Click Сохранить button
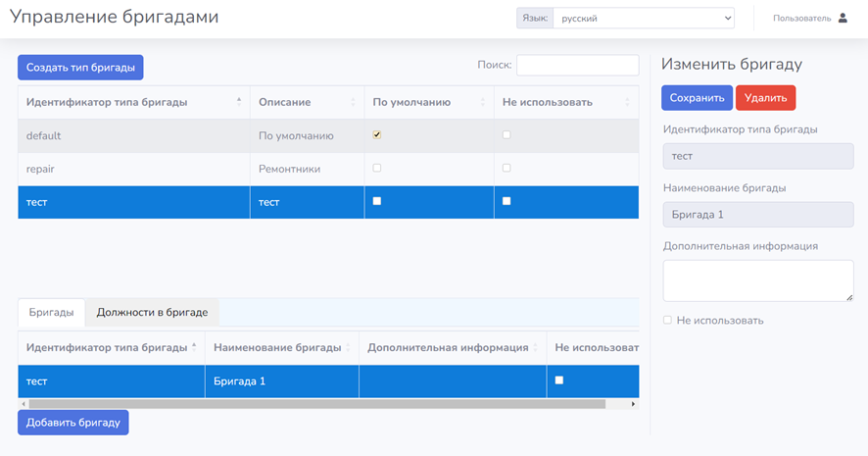 point(696,98)
